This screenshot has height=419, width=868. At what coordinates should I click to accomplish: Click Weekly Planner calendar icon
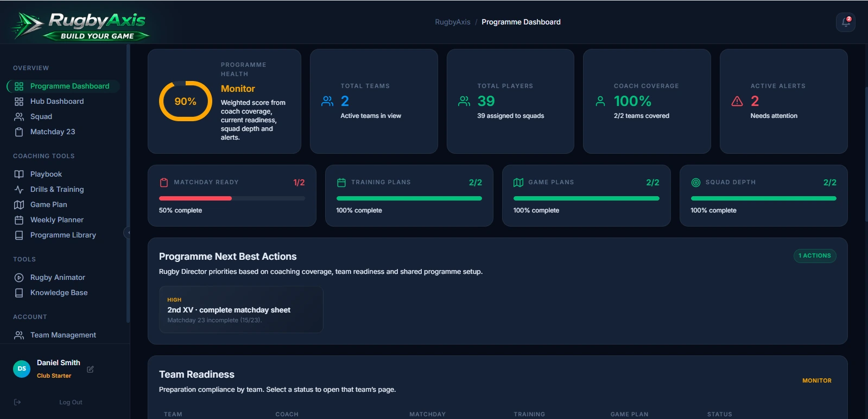(19, 220)
